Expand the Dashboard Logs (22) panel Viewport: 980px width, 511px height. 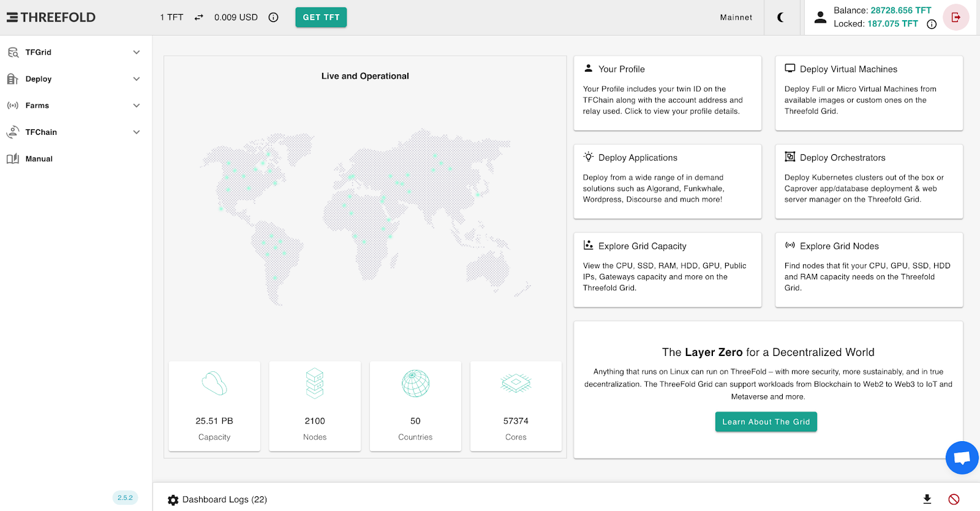[225, 499]
